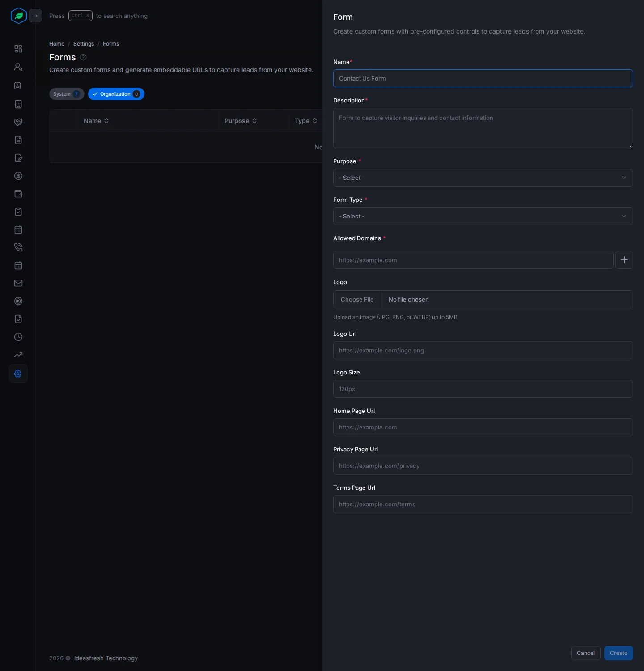This screenshot has height=671, width=644.
Task: Open the envelope mail sidebar icon
Action: click(18, 283)
